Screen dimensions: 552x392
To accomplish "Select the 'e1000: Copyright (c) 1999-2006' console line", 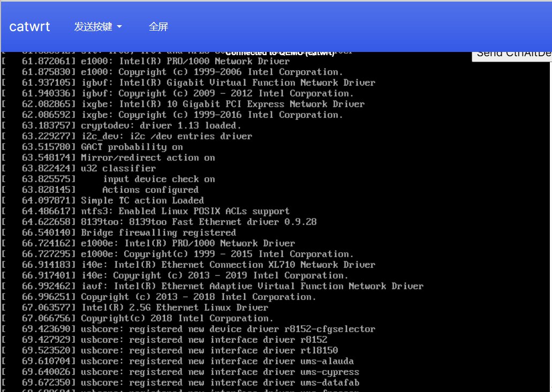I will coord(172,72).
